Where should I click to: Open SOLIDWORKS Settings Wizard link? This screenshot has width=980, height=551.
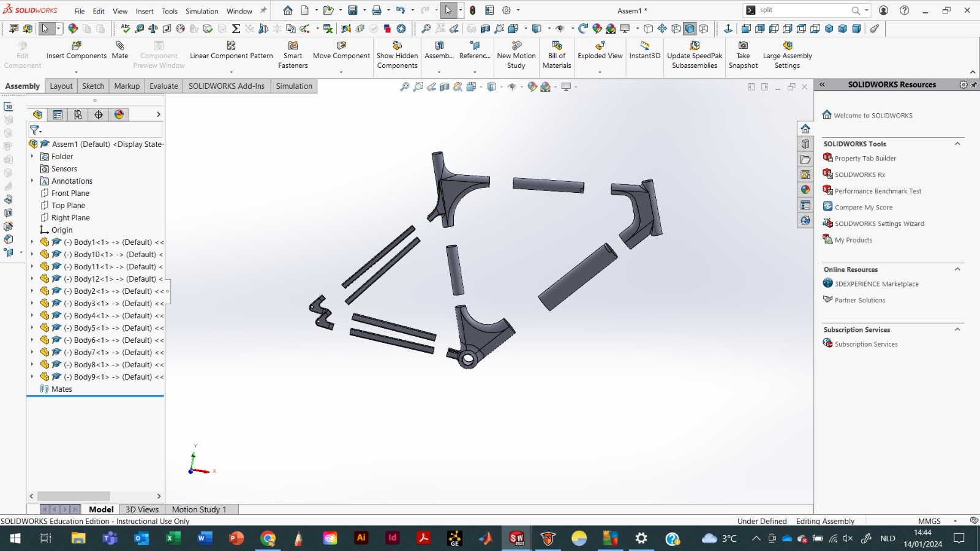coord(879,223)
